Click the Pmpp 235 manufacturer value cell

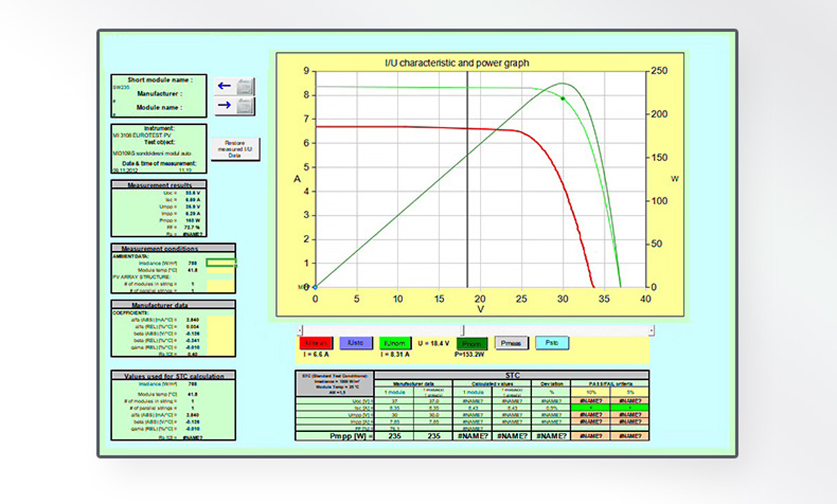[x=394, y=436]
